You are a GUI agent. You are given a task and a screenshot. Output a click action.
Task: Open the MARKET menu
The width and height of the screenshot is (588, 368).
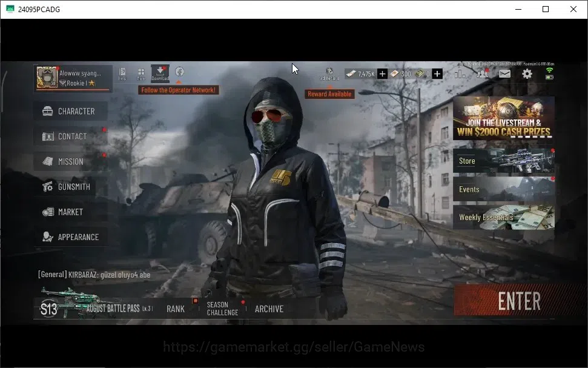[x=70, y=212]
